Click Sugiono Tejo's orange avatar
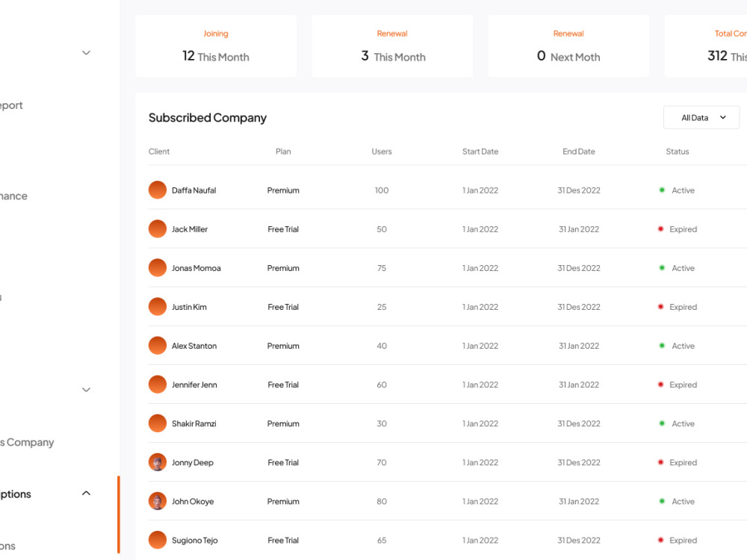 pyautogui.click(x=157, y=540)
